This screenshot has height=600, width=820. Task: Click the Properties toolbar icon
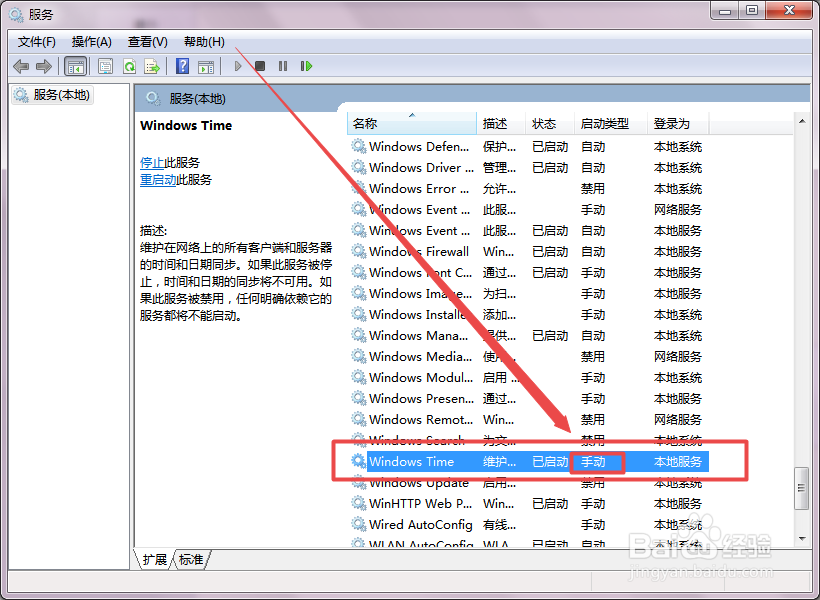coord(105,66)
